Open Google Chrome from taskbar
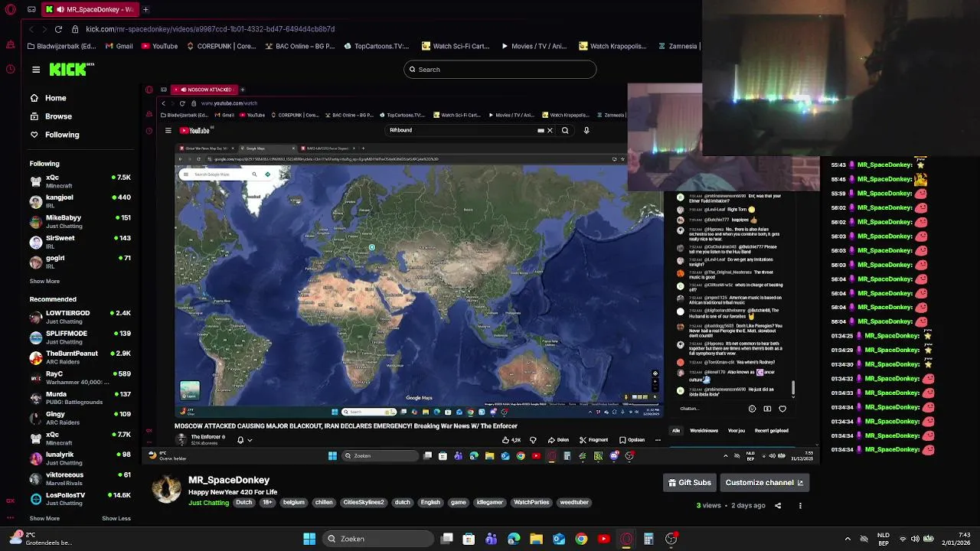This screenshot has height=551, width=980. pyautogui.click(x=581, y=539)
